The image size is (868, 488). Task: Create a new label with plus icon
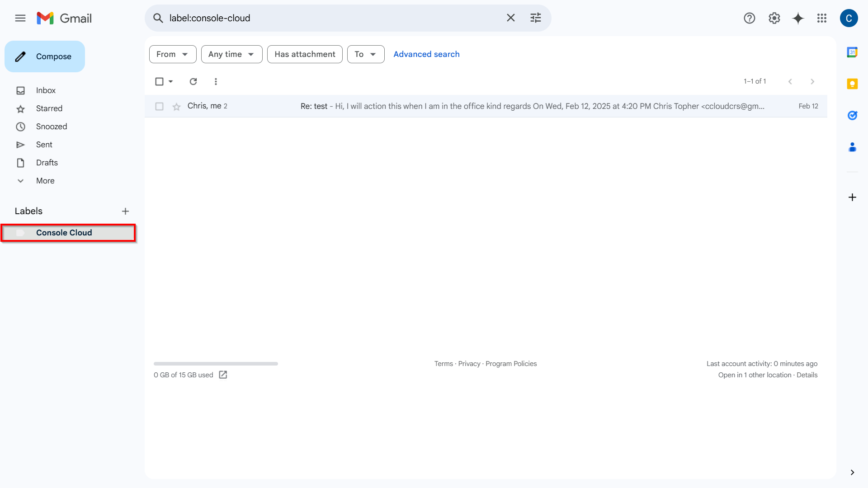coord(125,211)
